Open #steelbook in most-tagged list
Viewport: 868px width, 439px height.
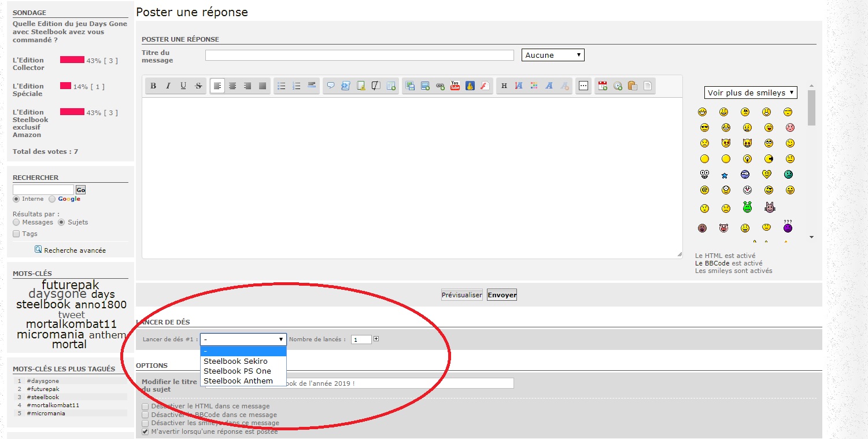pos(43,397)
